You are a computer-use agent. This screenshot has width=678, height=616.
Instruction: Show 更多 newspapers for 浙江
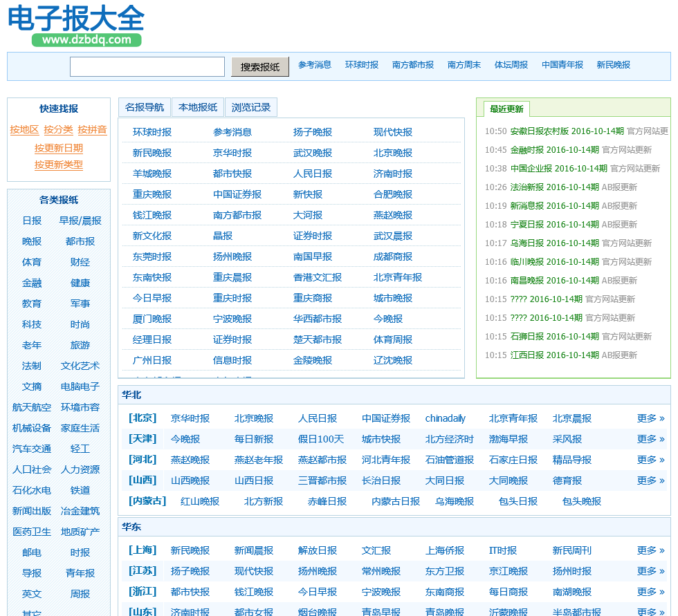[651, 592]
